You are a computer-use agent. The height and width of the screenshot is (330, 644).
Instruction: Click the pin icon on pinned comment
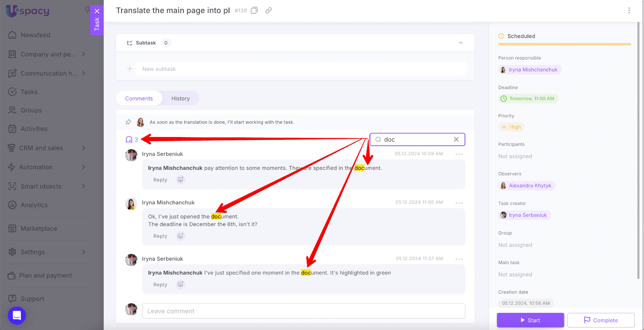click(128, 122)
